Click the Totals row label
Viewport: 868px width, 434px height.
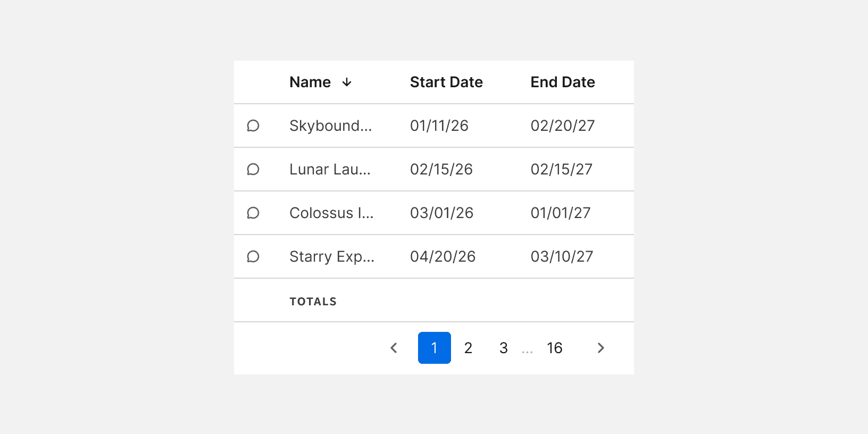[x=313, y=302]
